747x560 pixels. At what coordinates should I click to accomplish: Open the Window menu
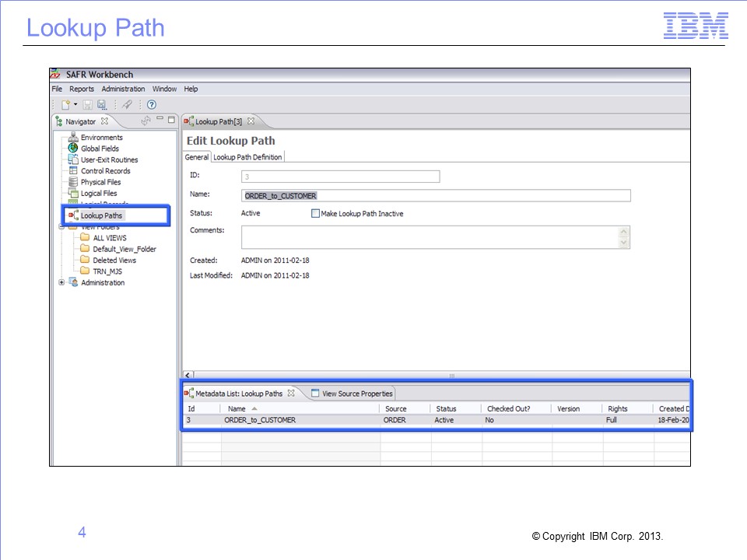click(164, 89)
